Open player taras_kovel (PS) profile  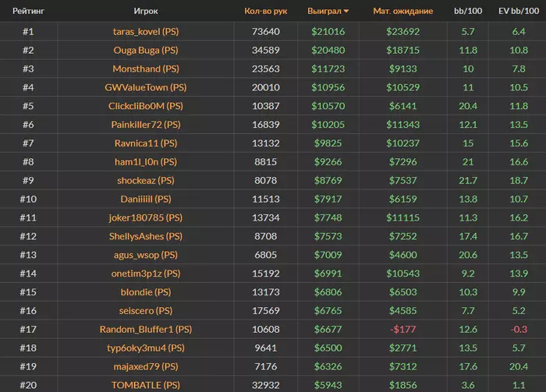coord(146,32)
